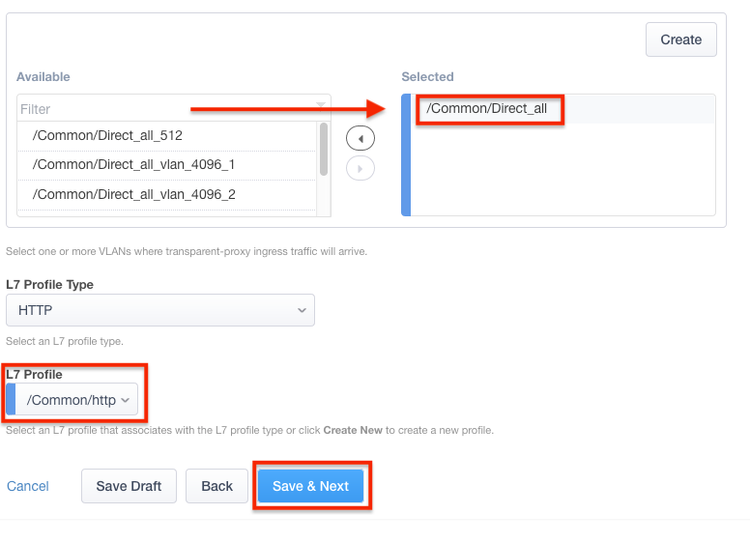Select /Common/Direct_all_vlan_4096_1 entry
The image size is (750, 538).
134,164
